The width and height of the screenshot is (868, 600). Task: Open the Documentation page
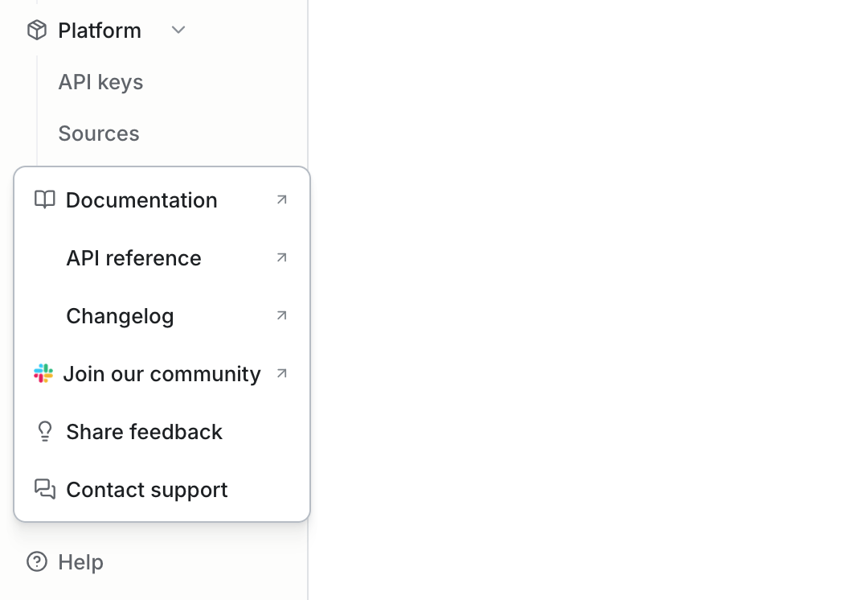tap(141, 199)
